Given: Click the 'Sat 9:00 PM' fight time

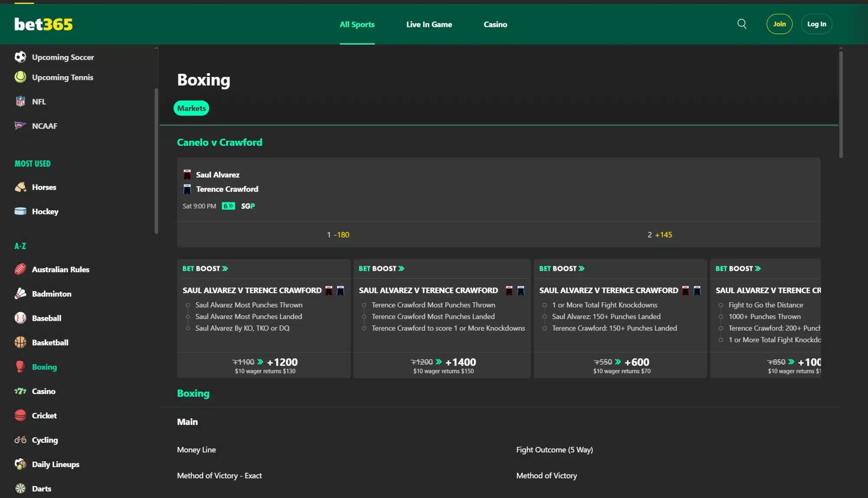Looking at the screenshot, I should (x=199, y=206).
